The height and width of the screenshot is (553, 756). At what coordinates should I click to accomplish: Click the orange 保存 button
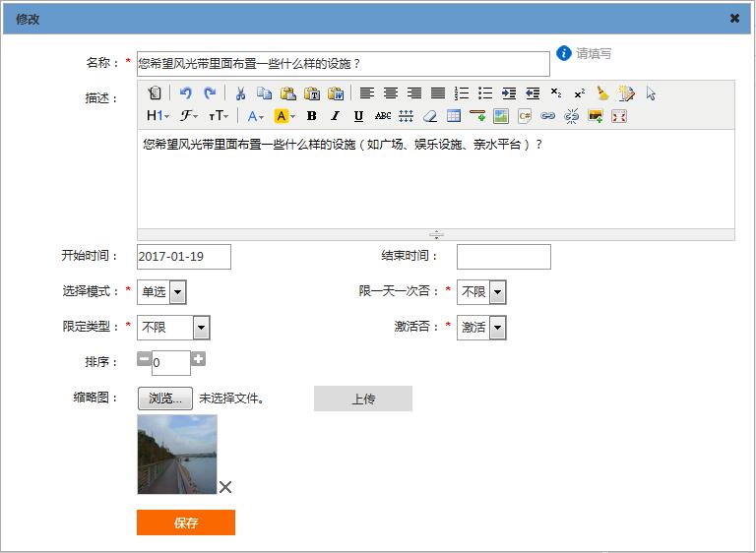(186, 522)
